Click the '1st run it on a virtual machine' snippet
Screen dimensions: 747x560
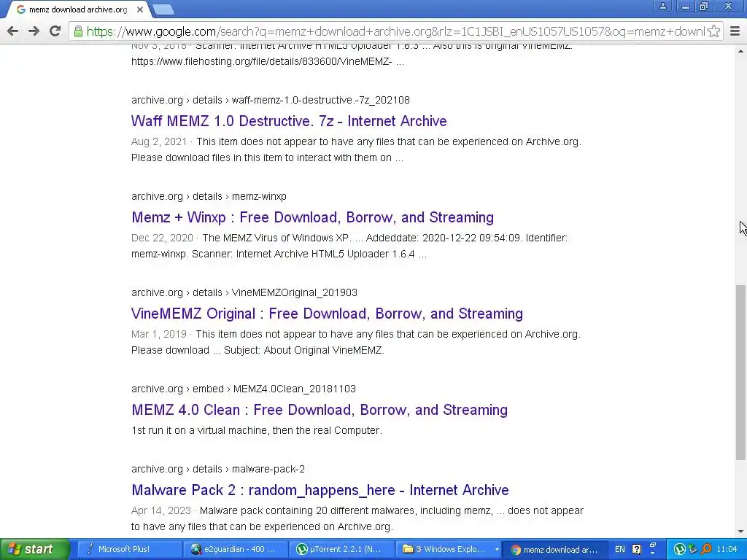(257, 430)
